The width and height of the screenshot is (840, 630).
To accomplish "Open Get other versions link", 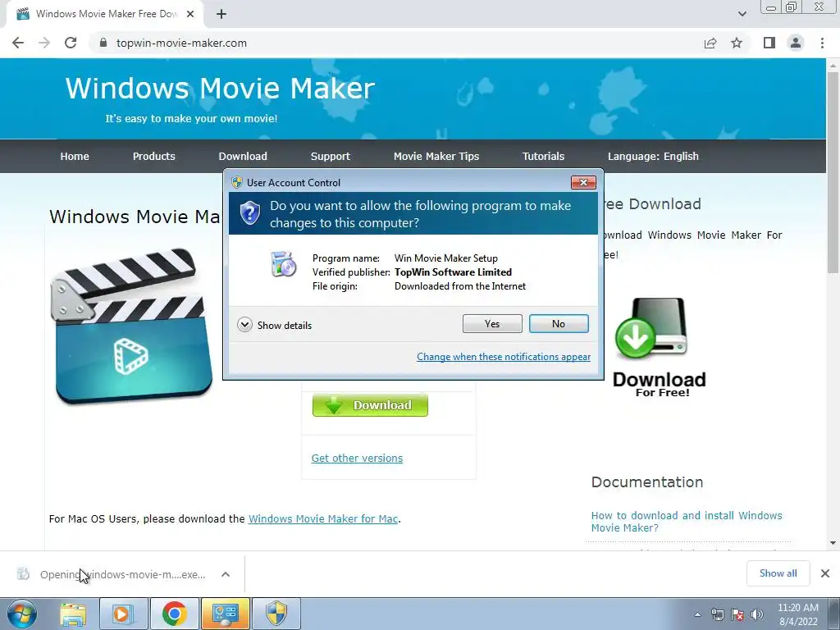I will pyautogui.click(x=357, y=458).
